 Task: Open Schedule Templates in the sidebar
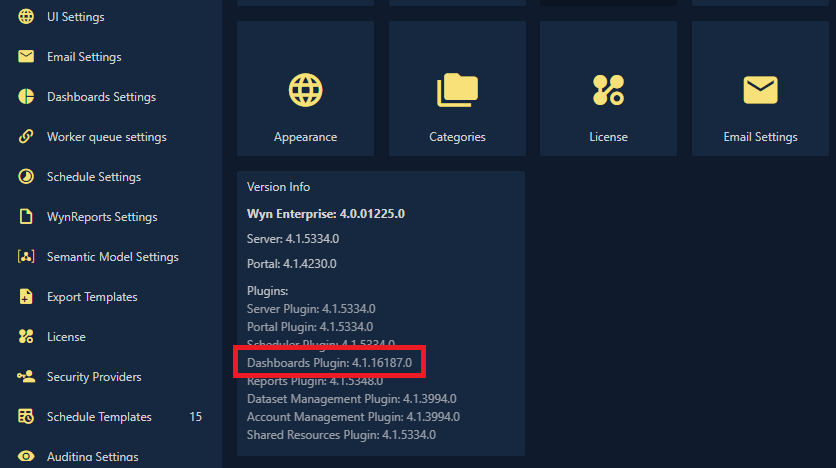tap(99, 417)
